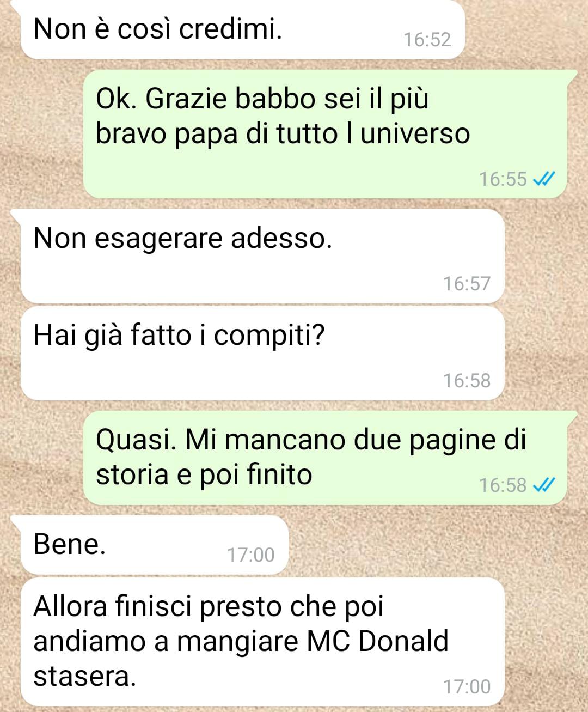Tap the word 'universo' in the green bubble

(415, 134)
